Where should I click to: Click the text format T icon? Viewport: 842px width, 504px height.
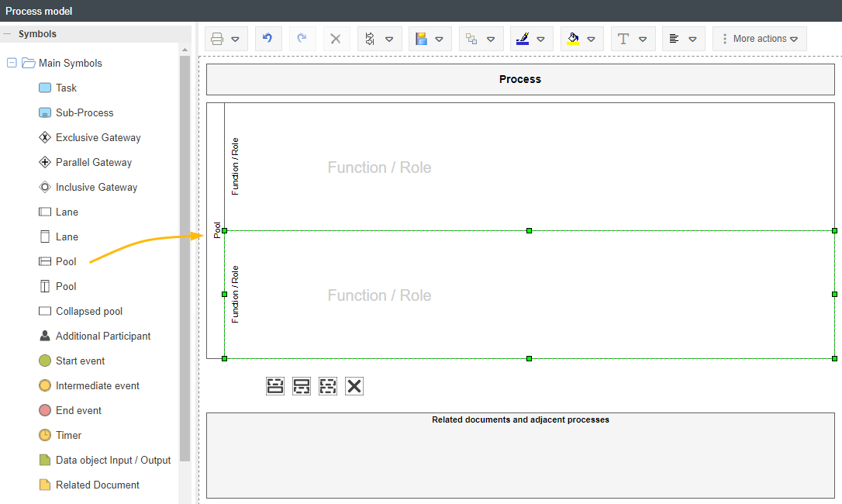click(623, 39)
